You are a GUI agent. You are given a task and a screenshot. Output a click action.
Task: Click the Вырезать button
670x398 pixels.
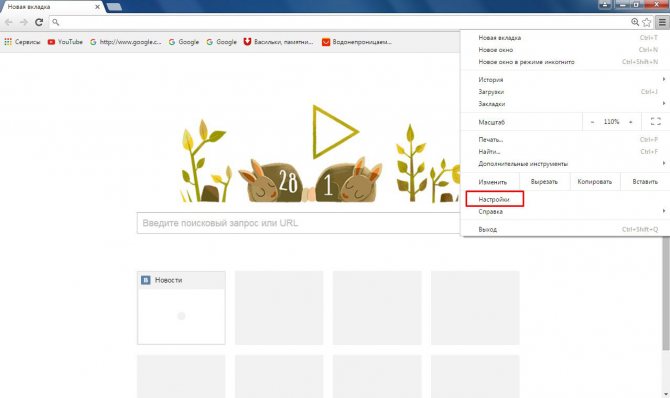[x=544, y=182]
